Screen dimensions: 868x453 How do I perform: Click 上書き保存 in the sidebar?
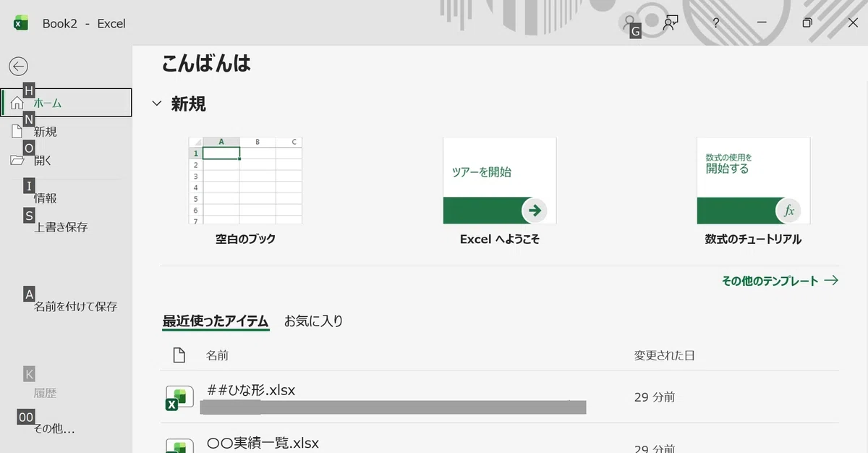[x=67, y=226]
